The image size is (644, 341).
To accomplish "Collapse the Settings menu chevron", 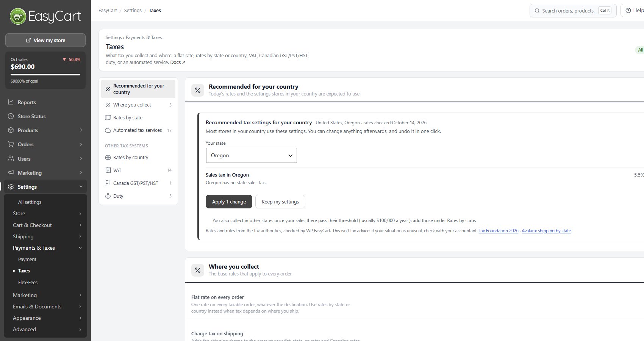I will pos(81,187).
